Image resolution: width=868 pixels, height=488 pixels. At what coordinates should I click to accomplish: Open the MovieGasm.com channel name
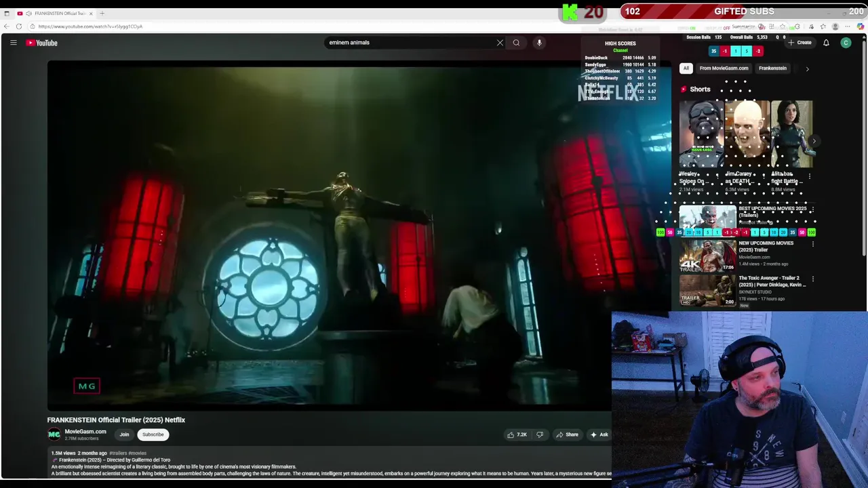click(x=85, y=432)
